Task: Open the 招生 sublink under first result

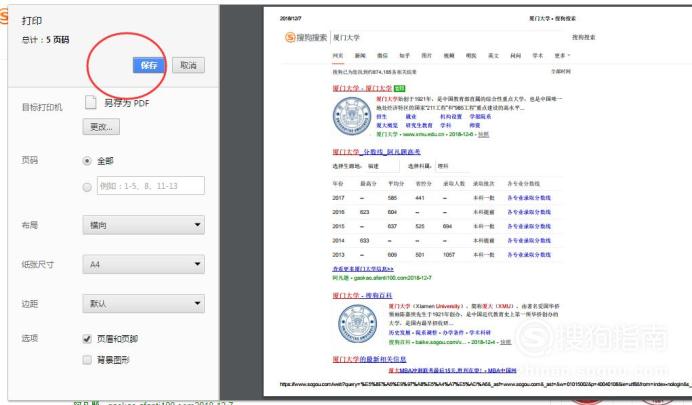Action: pyautogui.click(x=381, y=116)
